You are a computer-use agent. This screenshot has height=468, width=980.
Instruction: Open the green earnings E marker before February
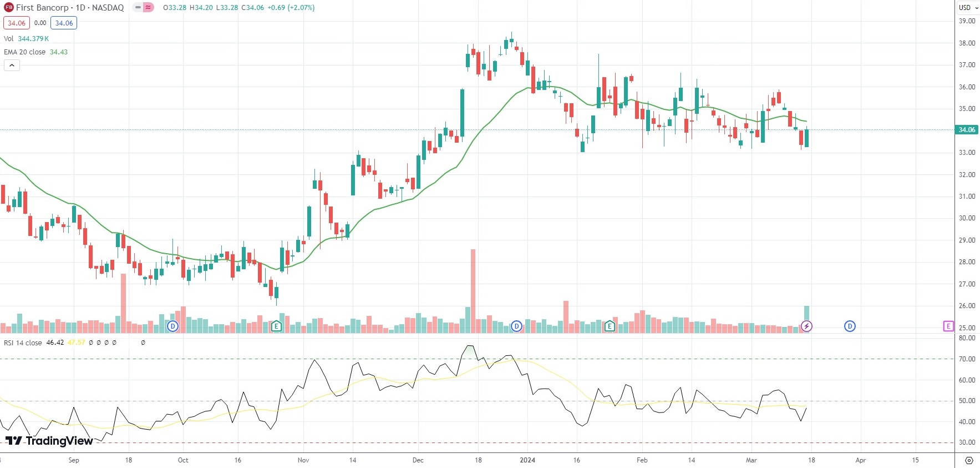610,326
